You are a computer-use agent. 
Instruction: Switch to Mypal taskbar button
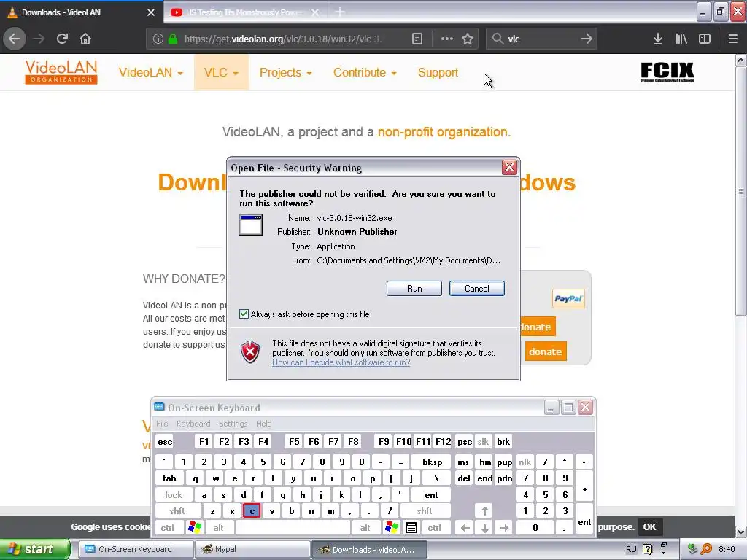252,549
